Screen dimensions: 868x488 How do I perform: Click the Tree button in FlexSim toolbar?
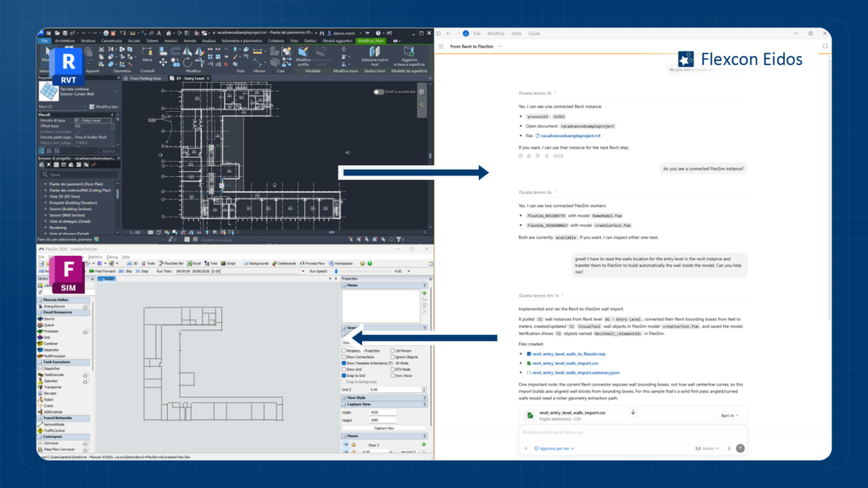(x=211, y=263)
